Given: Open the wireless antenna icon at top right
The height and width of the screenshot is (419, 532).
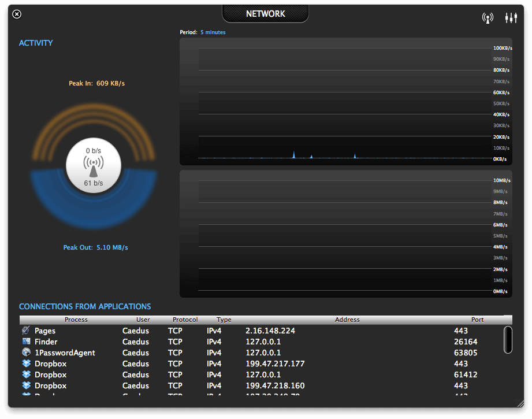Looking at the screenshot, I should pyautogui.click(x=488, y=18).
